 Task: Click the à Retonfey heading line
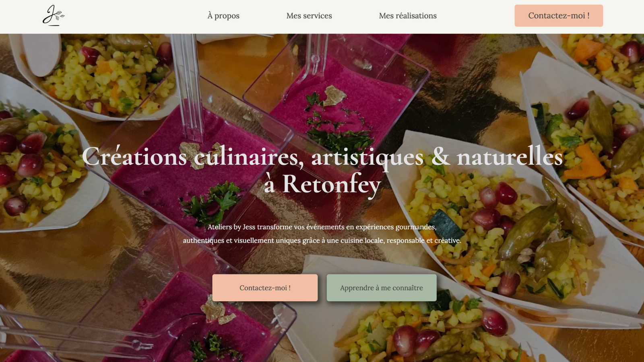pyautogui.click(x=322, y=184)
